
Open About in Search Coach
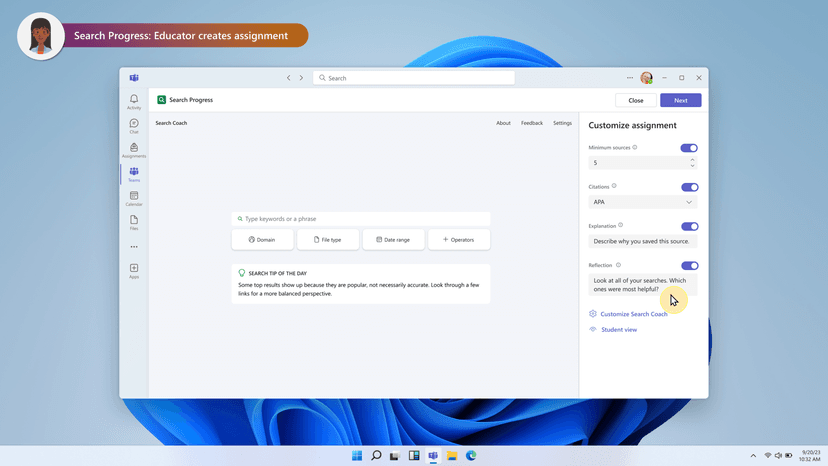(x=503, y=123)
